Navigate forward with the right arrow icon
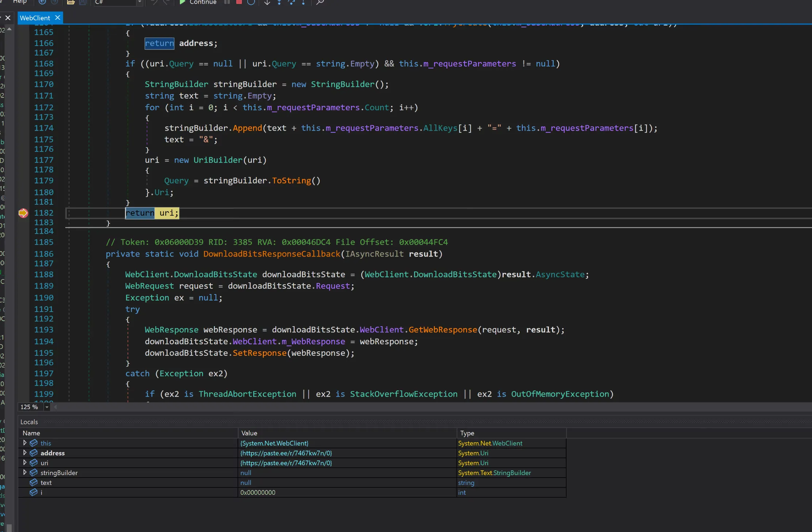Screen dimensions: 812x532 [x=54, y=2]
